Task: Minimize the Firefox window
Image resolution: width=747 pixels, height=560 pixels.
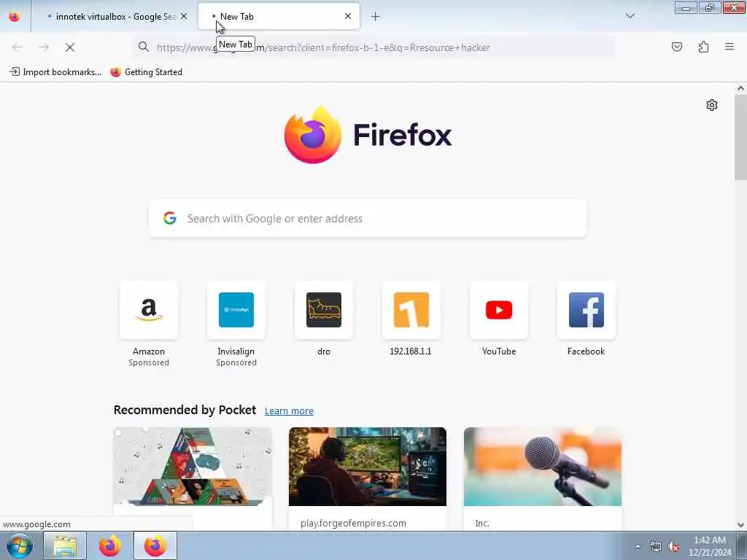Action: [686, 7]
